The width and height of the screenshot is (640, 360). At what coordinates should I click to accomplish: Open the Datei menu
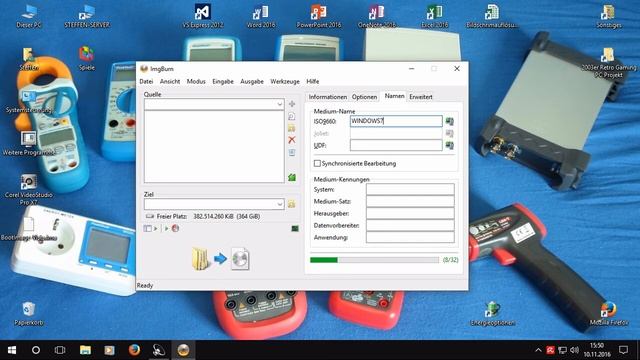click(146, 82)
